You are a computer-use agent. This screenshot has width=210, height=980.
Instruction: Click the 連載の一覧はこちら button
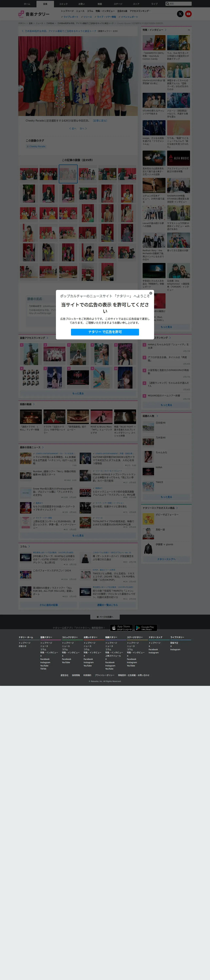pyautogui.click(x=107, y=605)
